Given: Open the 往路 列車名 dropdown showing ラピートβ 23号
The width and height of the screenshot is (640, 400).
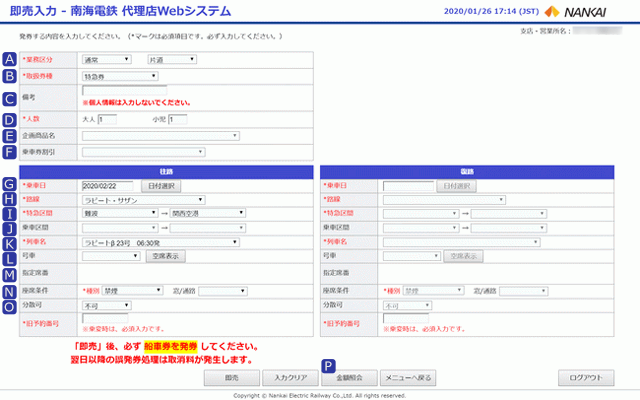Looking at the screenshot, I should point(161,242).
